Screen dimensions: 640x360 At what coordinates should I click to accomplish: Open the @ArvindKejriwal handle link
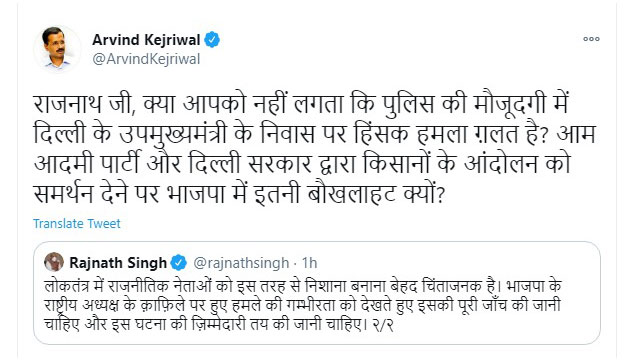pos(146,59)
